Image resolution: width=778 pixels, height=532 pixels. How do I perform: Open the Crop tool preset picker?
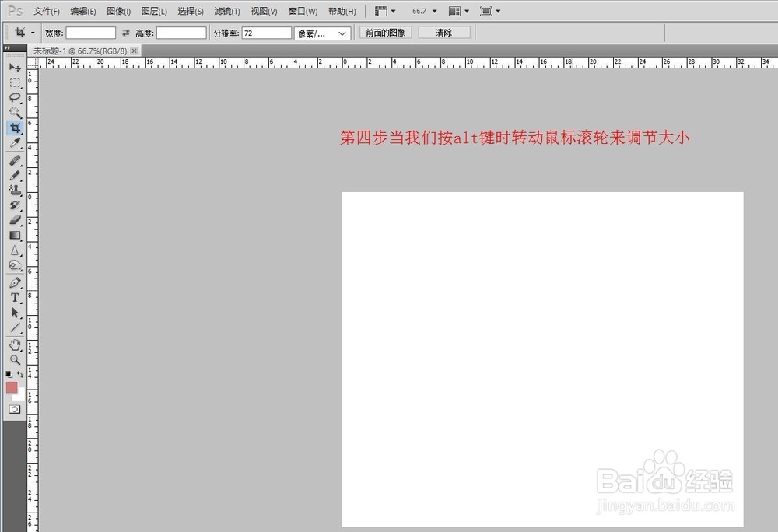(33, 33)
